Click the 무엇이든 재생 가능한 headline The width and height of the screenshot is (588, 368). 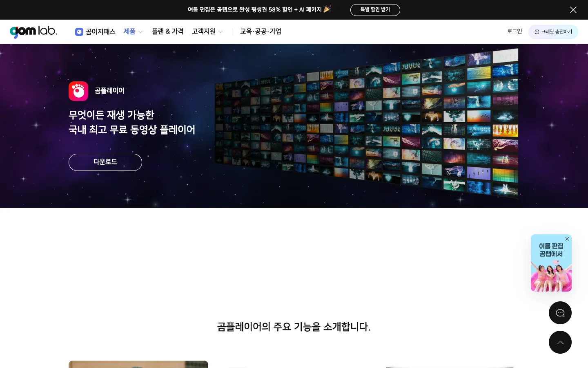coord(132,122)
